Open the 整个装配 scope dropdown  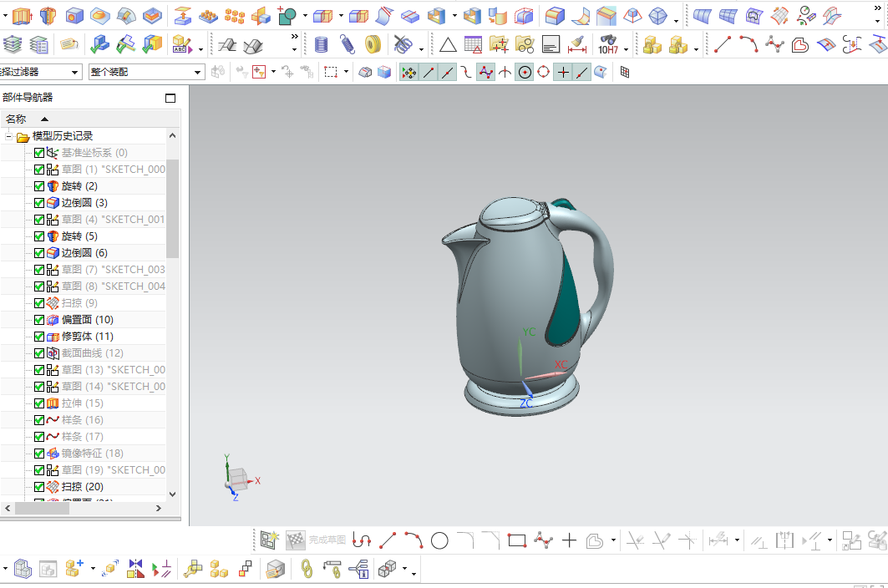(x=197, y=73)
